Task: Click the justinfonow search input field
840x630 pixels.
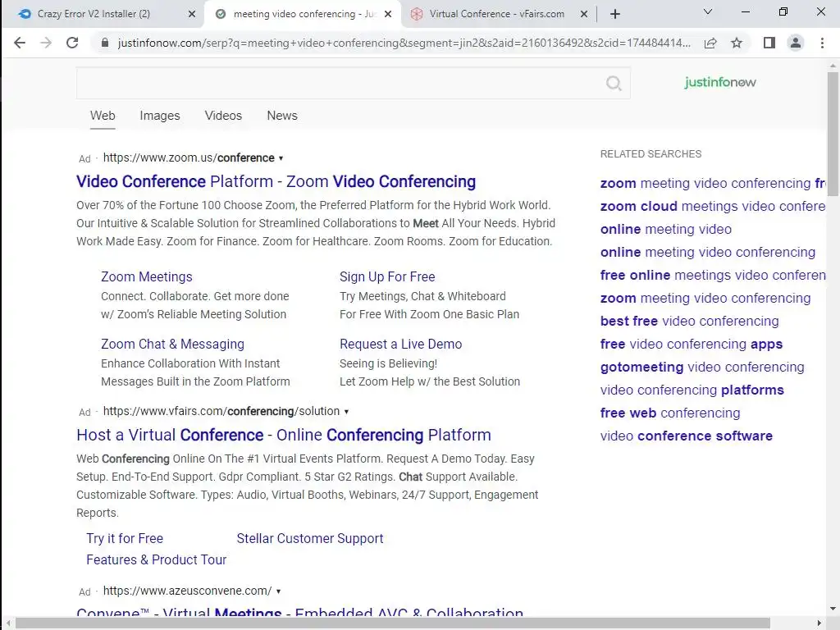Action: click(353, 83)
